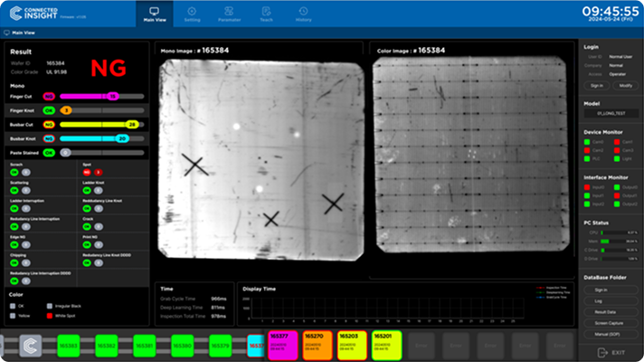Open the History tab
The height and width of the screenshot is (362, 644).
(x=304, y=14)
